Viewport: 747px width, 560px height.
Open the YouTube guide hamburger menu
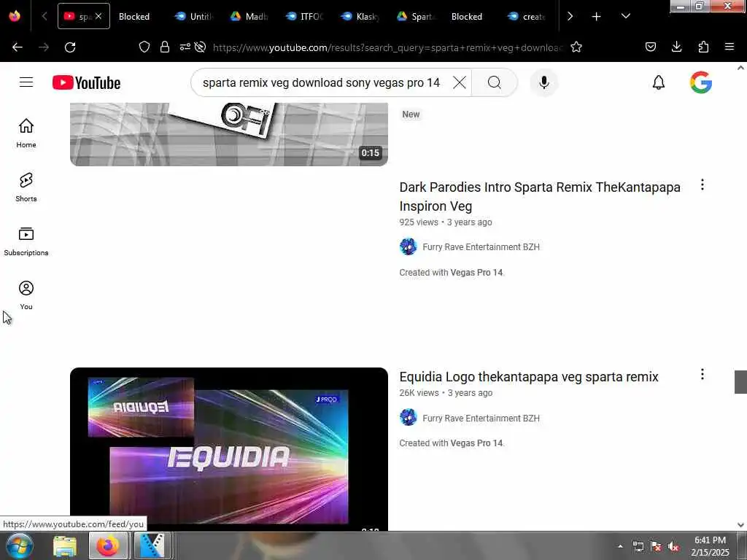(x=26, y=82)
